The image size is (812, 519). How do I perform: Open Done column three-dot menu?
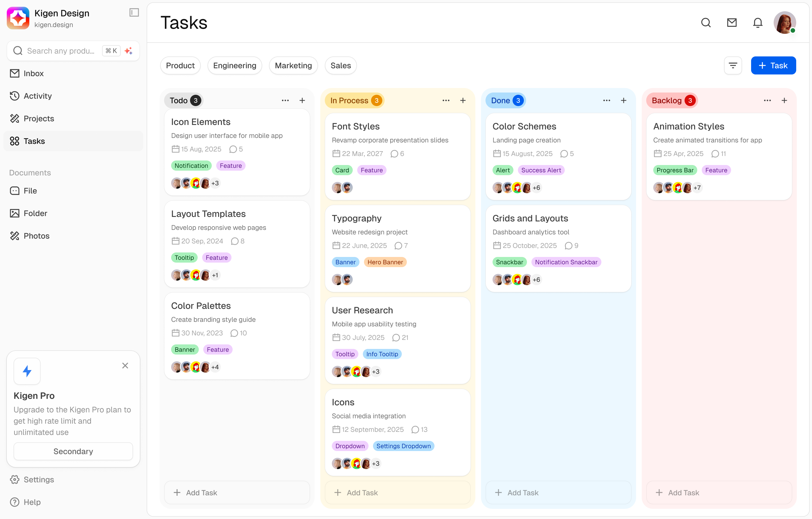(606, 101)
